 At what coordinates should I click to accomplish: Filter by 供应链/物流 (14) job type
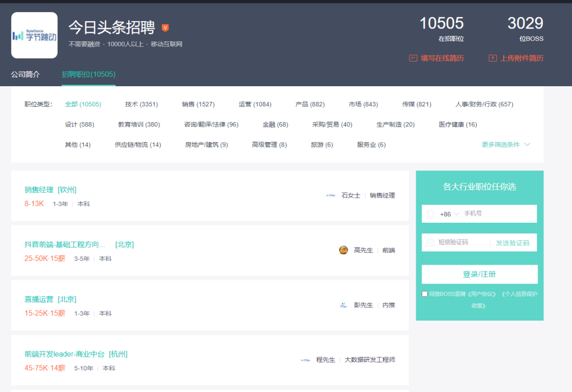pos(138,145)
